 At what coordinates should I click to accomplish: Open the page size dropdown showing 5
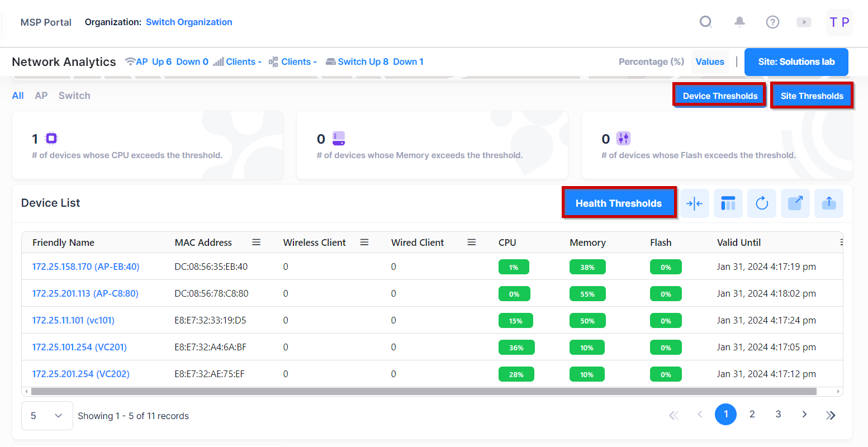pyautogui.click(x=47, y=416)
